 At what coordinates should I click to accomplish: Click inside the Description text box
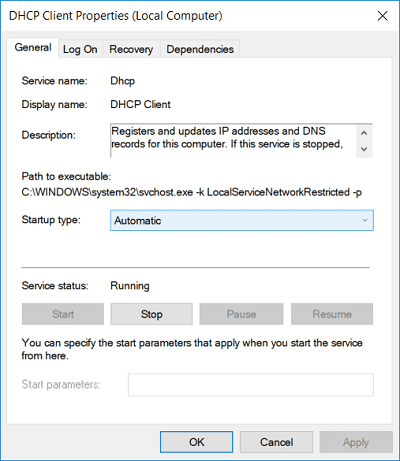click(x=233, y=141)
